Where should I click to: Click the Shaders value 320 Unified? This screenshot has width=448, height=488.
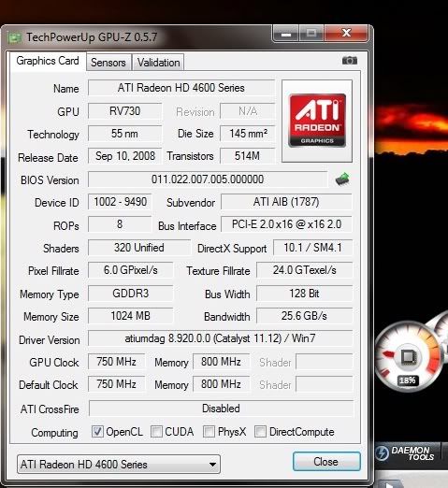(x=139, y=248)
